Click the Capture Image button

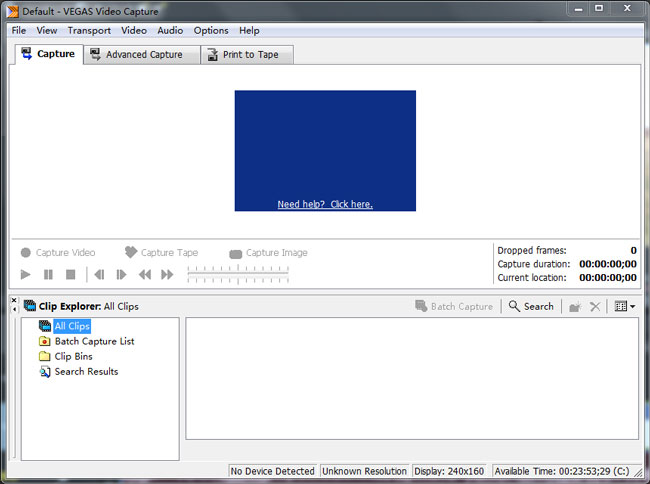pos(268,253)
